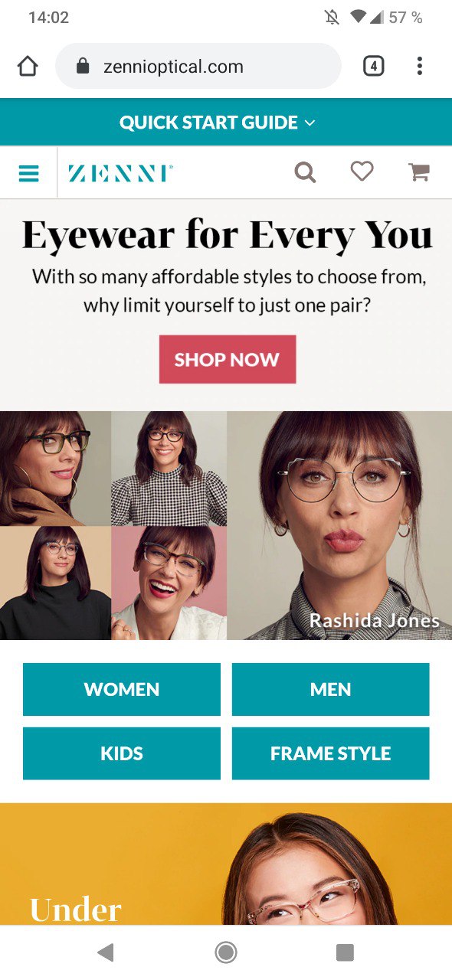The height and width of the screenshot is (980, 452).
Task: Open the hamburger navigation menu
Action: pos(28,174)
